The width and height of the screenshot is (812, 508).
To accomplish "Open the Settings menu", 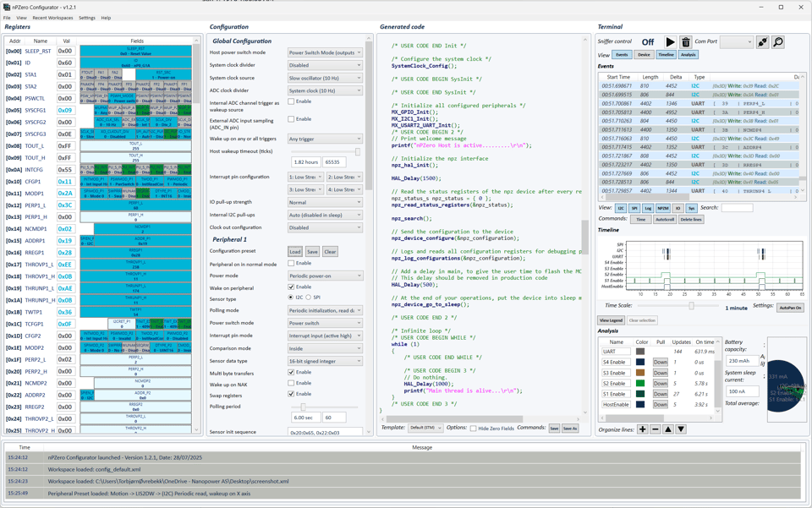I will [x=87, y=18].
